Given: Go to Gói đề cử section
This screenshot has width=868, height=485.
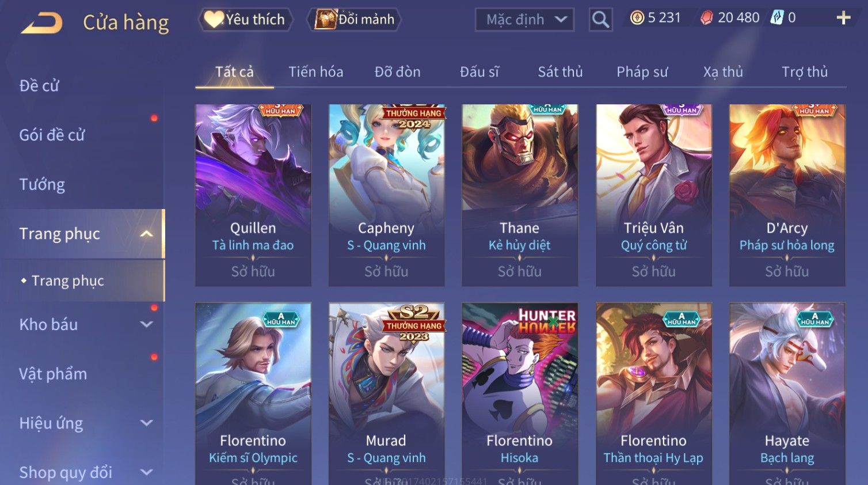Looking at the screenshot, I should [52, 135].
